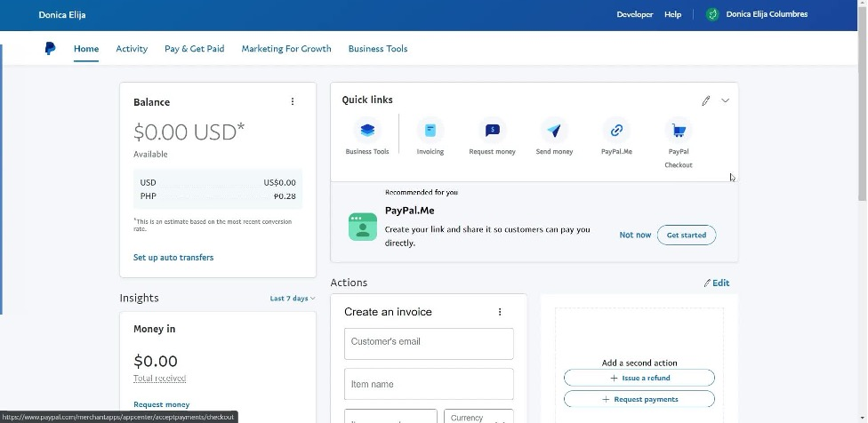
Task: Expand the Last 7 days dropdown
Action: point(293,298)
